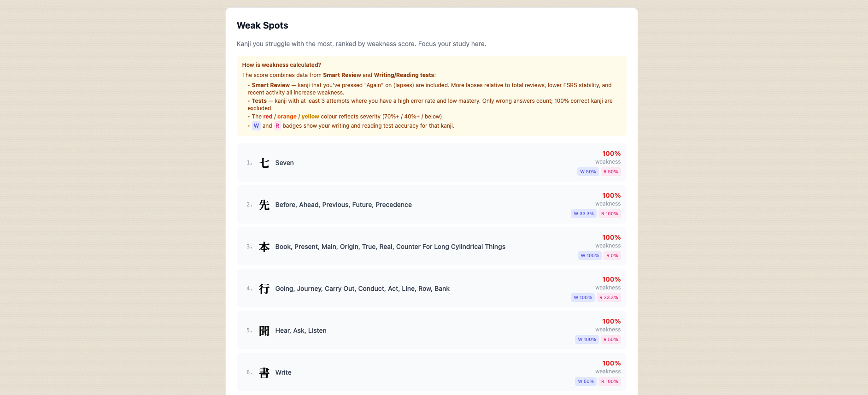Open the weak spot entry for 行
This screenshot has width=868, height=395.
[431, 289]
